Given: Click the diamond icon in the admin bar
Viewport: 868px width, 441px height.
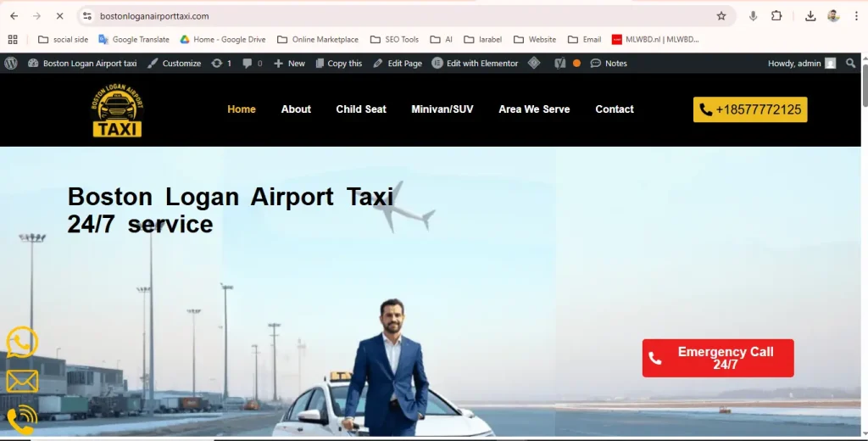Looking at the screenshot, I should (x=534, y=63).
